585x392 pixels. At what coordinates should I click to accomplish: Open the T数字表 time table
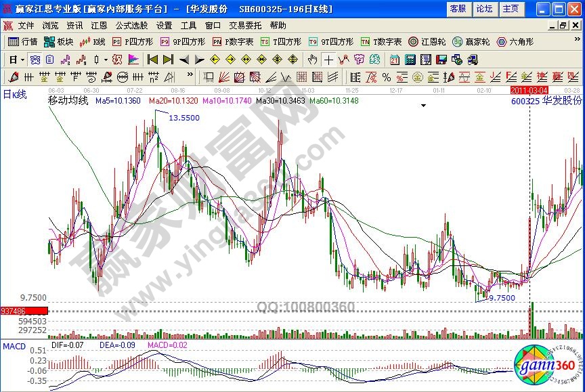pyautogui.click(x=381, y=42)
